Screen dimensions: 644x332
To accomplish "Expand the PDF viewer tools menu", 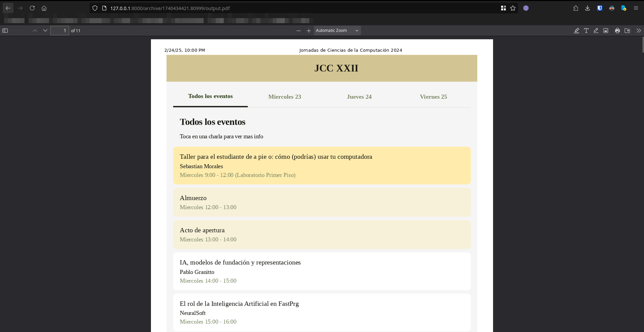I will (x=639, y=31).
